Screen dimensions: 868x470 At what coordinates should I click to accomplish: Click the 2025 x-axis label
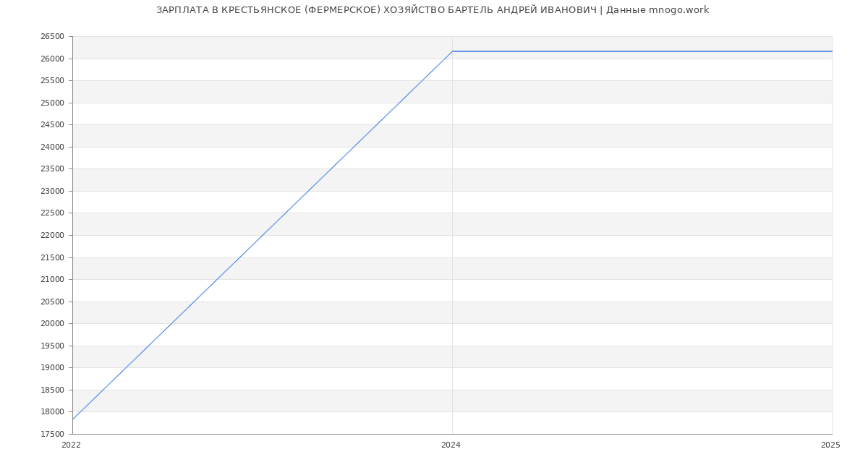(x=830, y=445)
